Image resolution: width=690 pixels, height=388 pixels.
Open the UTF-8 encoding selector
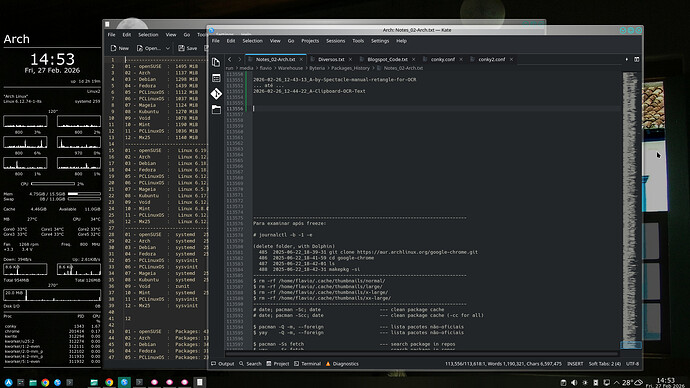[x=632, y=364]
